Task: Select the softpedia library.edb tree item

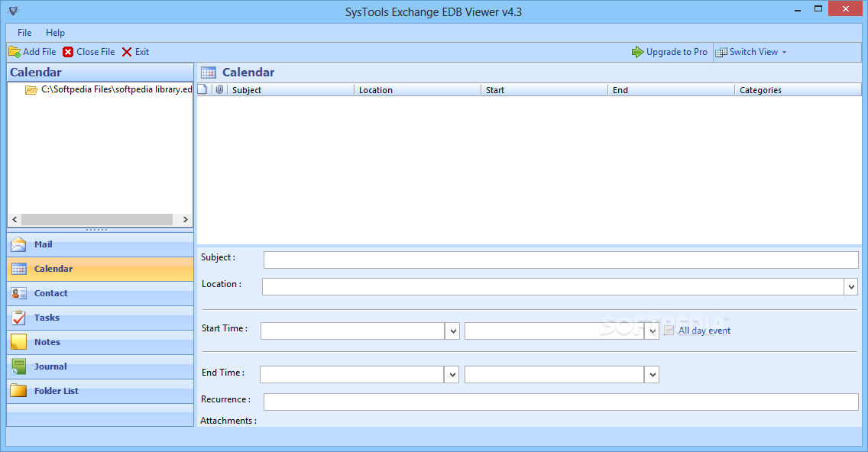Action: pyautogui.click(x=117, y=89)
